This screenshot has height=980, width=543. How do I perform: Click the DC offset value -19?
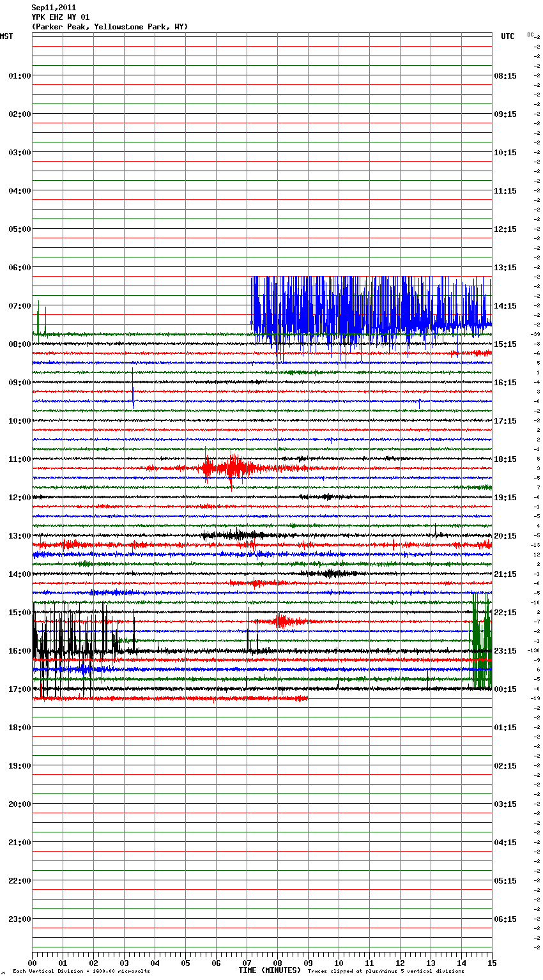[x=535, y=698]
